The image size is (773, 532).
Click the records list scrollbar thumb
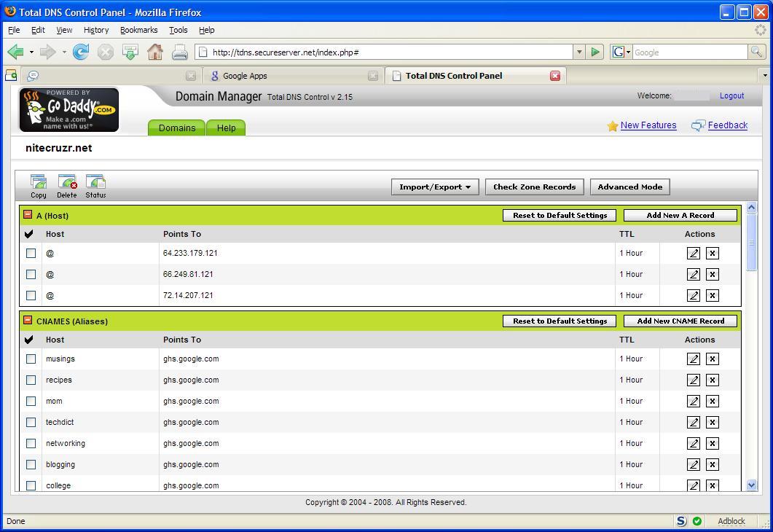(751, 242)
